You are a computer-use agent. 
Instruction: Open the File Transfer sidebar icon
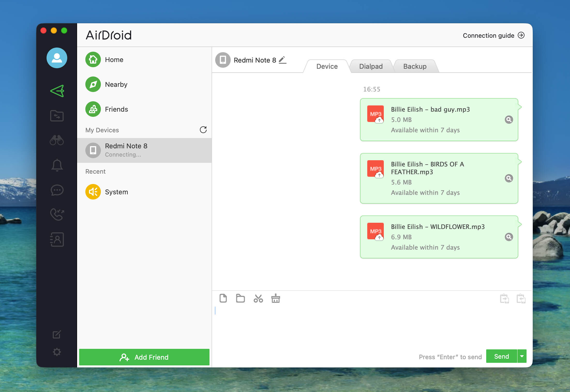click(57, 91)
